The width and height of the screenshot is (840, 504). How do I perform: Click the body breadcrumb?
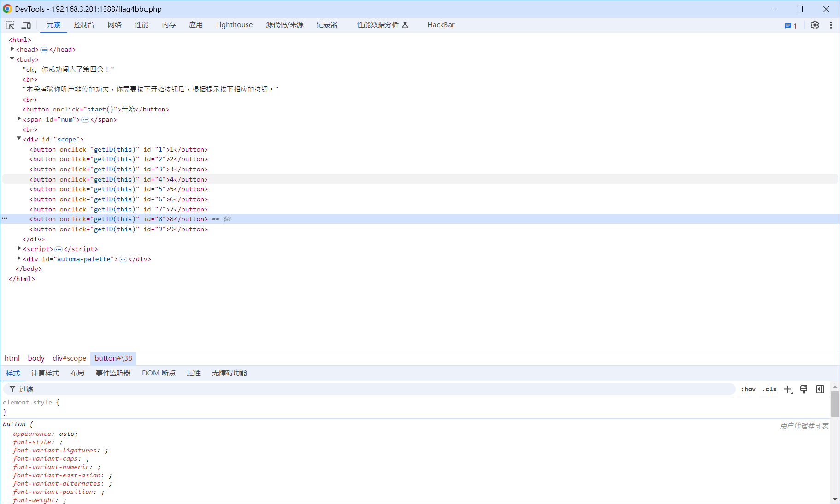(x=36, y=358)
